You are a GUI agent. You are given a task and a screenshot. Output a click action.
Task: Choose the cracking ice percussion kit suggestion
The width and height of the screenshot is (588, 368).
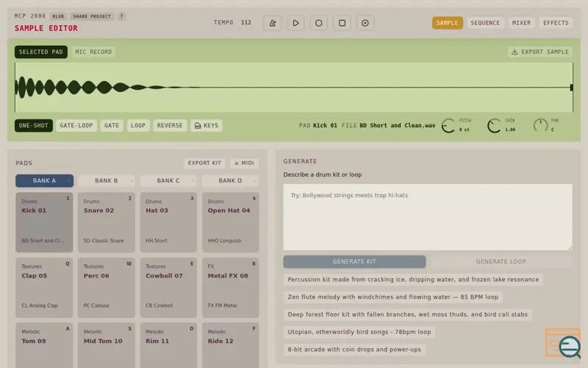click(413, 280)
